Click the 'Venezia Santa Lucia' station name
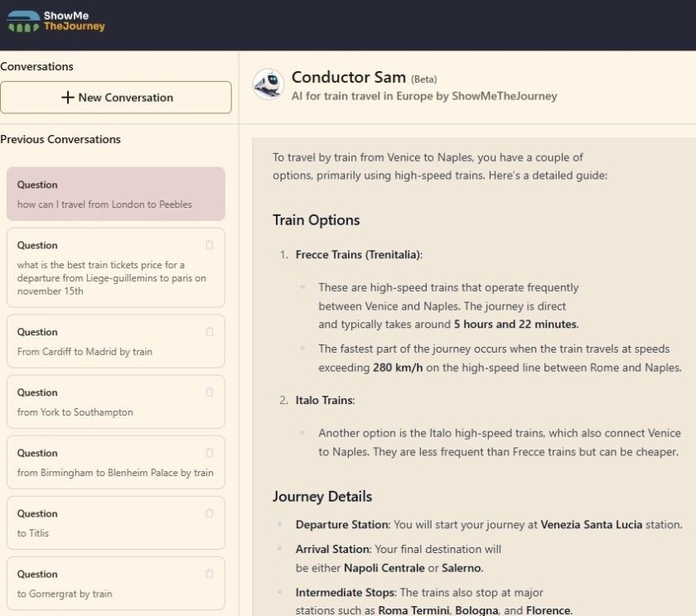Image resolution: width=696 pixels, height=616 pixels. pos(591,525)
